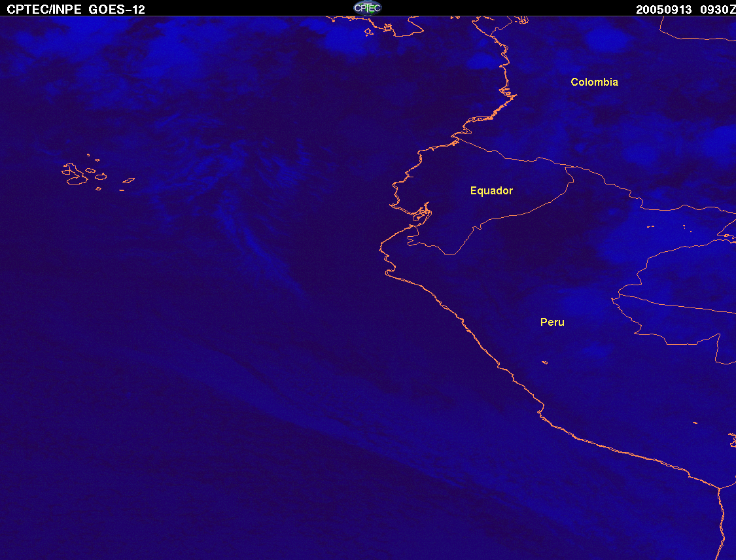Viewport: 736px width, 560px height.
Task: Select the Colombia country label
Action: 594,82
